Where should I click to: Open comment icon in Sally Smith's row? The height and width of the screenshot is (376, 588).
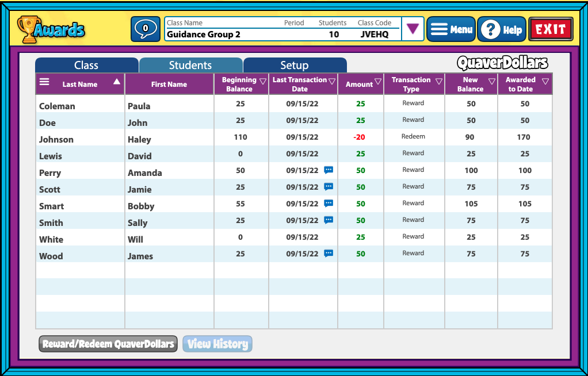(329, 220)
